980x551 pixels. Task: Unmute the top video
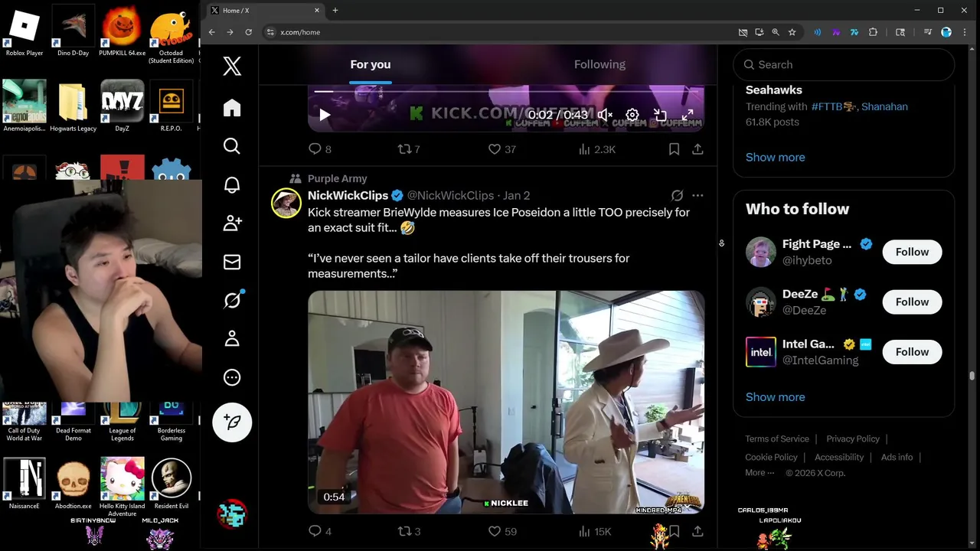click(605, 116)
